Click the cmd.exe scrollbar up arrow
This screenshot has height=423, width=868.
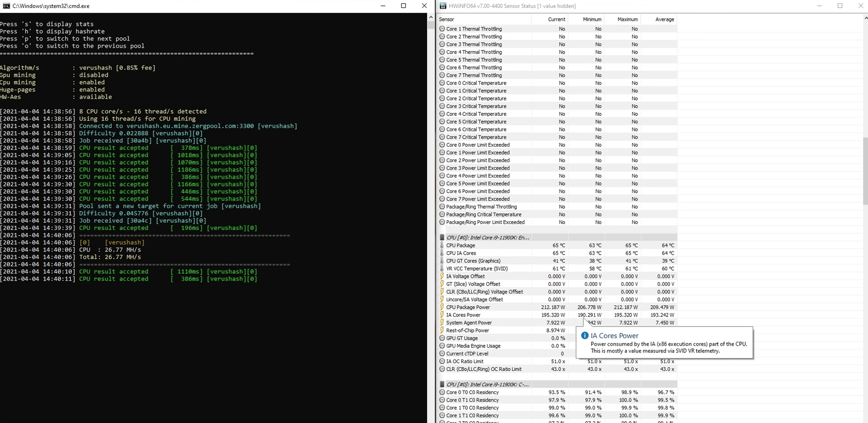431,17
